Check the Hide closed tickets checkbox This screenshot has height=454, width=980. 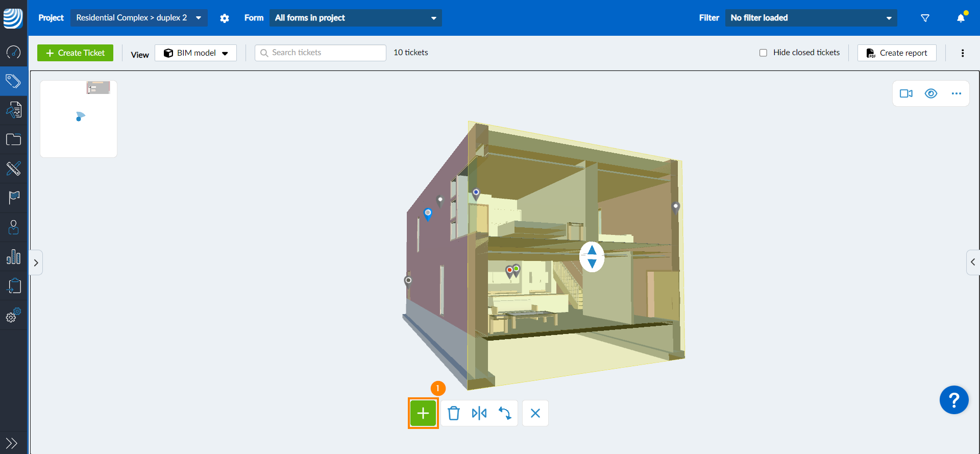pos(763,53)
